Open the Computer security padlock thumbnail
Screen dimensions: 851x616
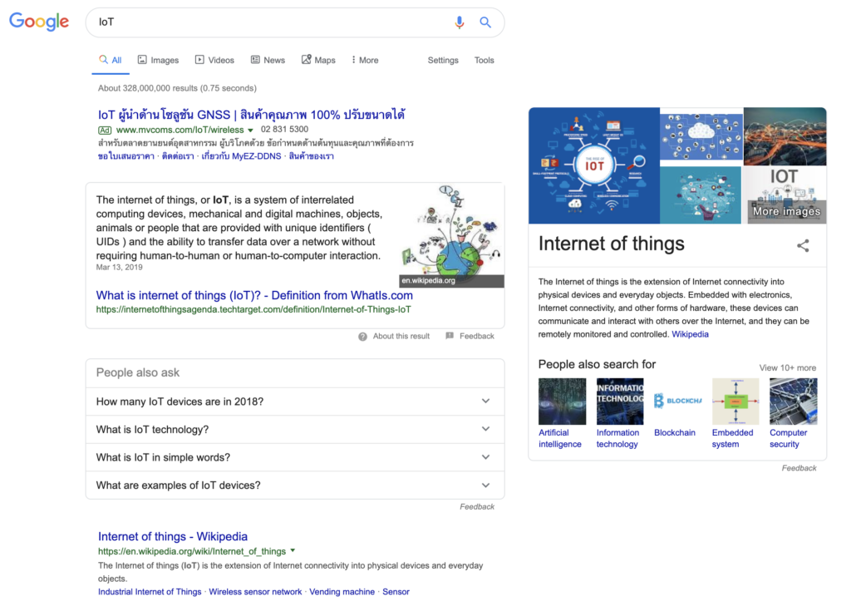click(794, 402)
